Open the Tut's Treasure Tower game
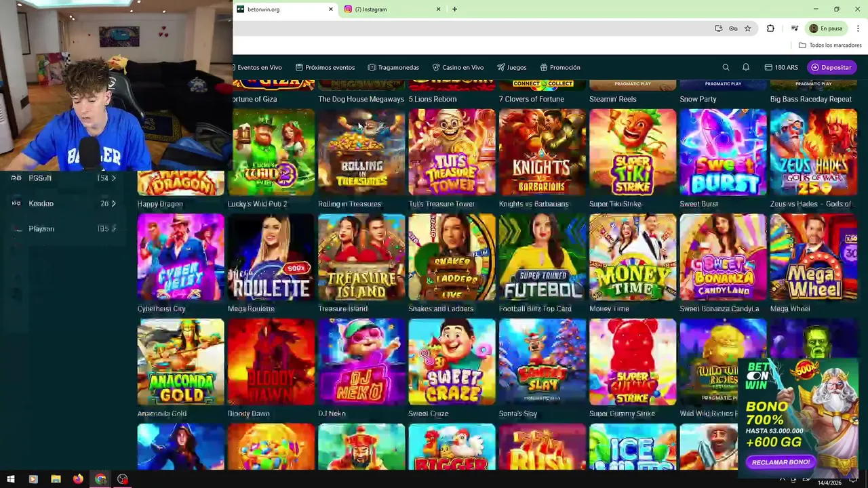 (452, 152)
